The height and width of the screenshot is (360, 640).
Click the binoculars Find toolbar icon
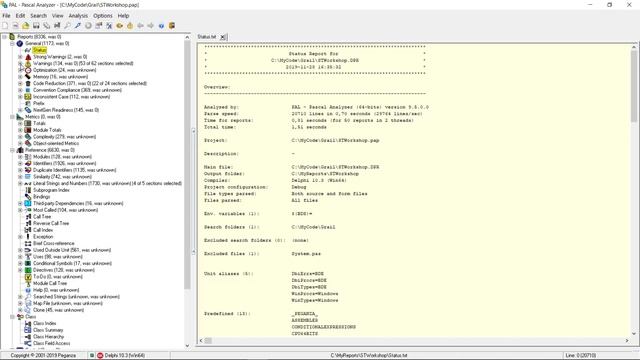pos(57,26)
